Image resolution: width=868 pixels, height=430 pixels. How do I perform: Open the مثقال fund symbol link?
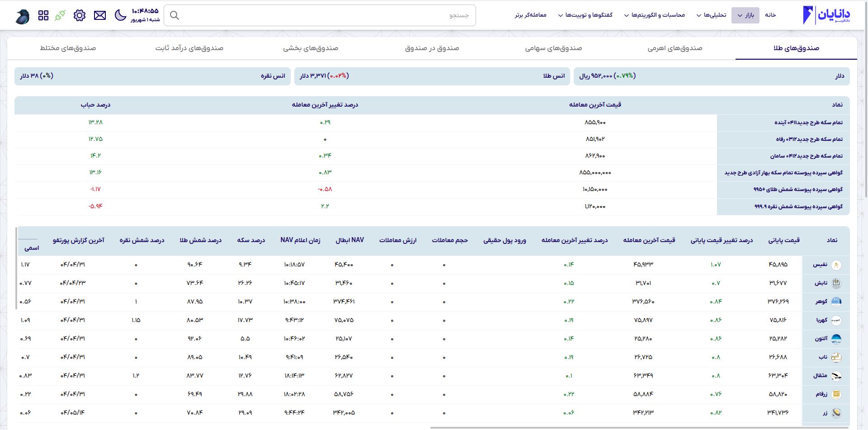point(820,376)
